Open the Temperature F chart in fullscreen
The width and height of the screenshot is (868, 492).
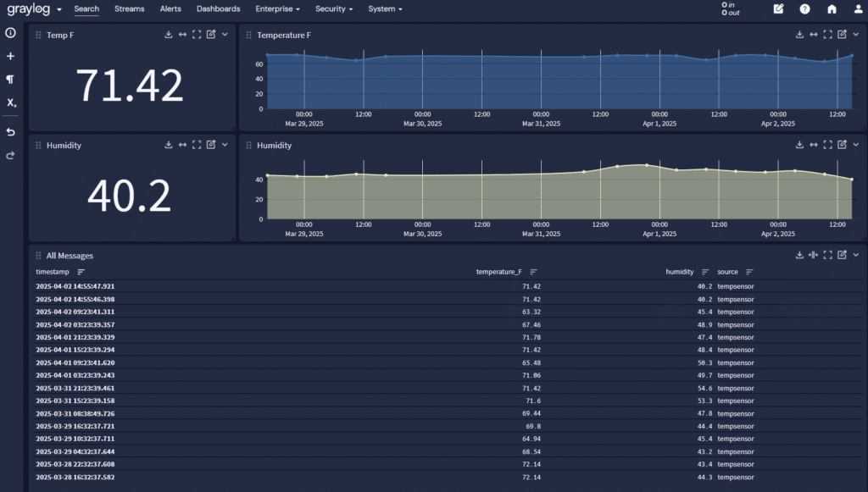pyautogui.click(x=828, y=35)
